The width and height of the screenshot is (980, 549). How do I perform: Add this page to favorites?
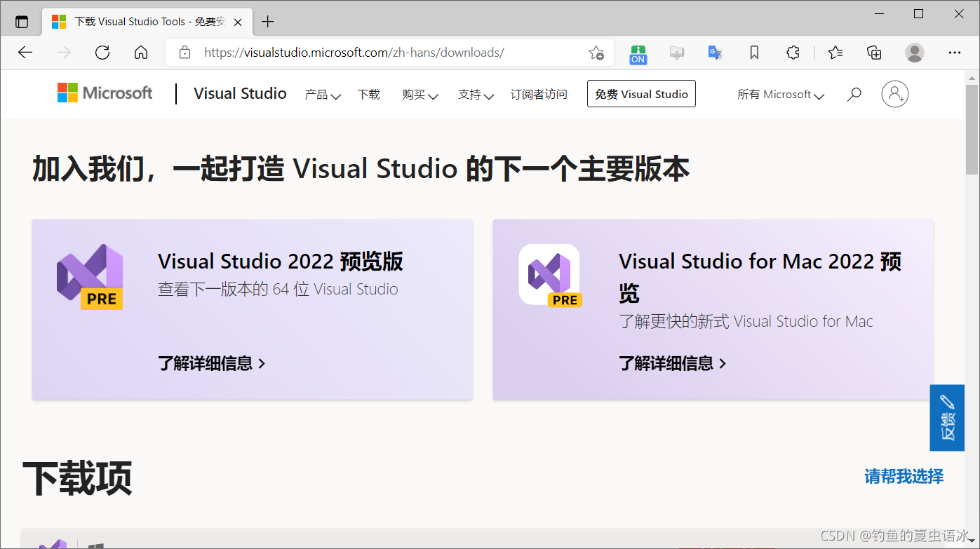(596, 53)
